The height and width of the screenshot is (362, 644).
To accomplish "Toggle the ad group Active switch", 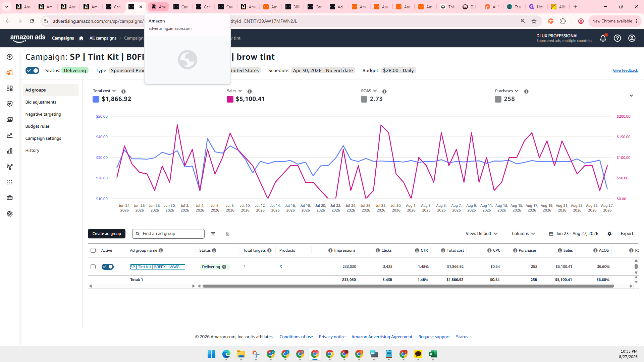I will 108,267.
